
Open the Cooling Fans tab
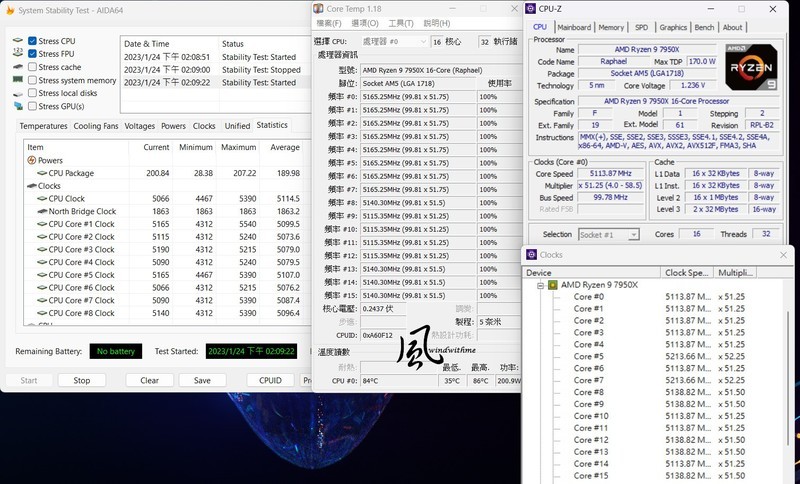pos(96,126)
